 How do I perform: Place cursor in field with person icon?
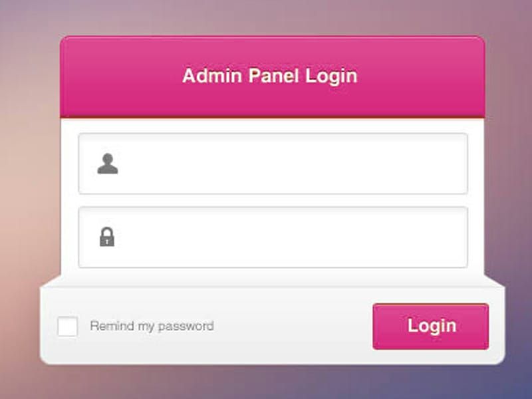pos(273,164)
